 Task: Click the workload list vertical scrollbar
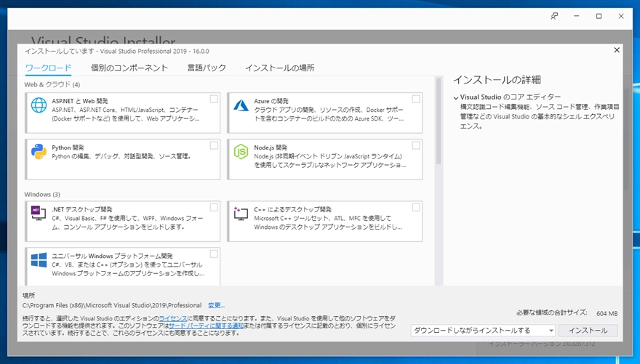tap(439, 121)
